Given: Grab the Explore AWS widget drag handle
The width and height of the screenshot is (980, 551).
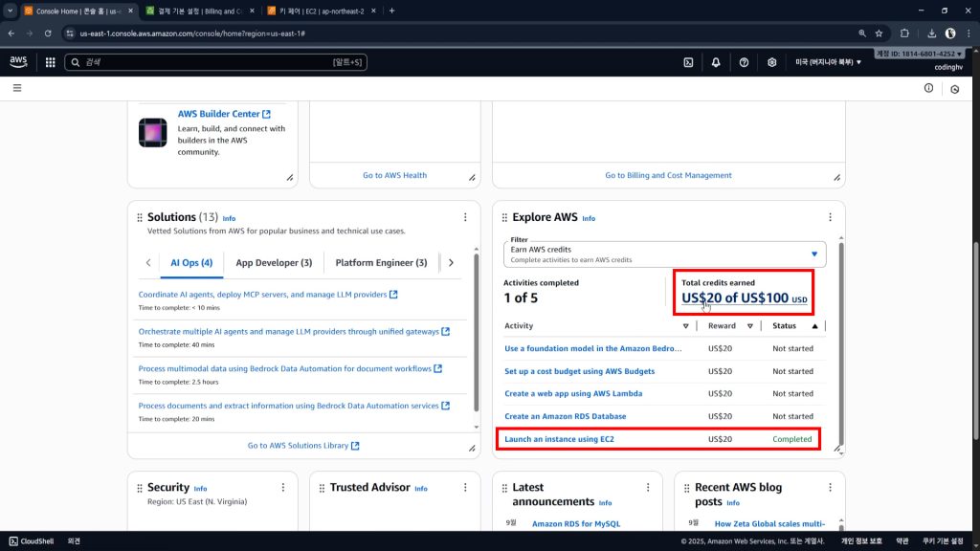Looking at the screenshot, I should 504,218.
